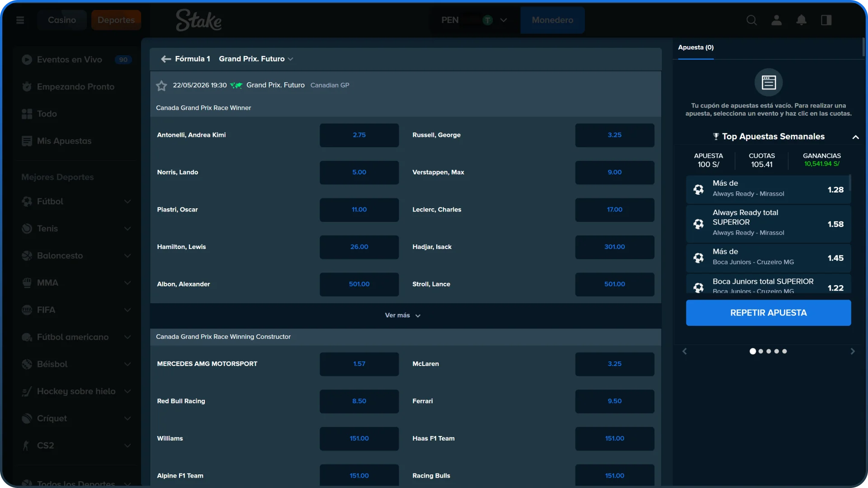Open the hamburger menu icon

point(20,20)
